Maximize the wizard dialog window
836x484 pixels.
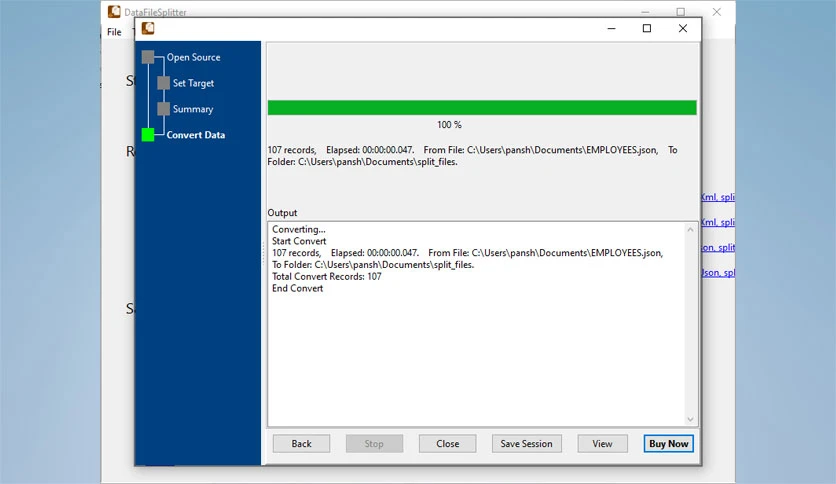[647, 28]
